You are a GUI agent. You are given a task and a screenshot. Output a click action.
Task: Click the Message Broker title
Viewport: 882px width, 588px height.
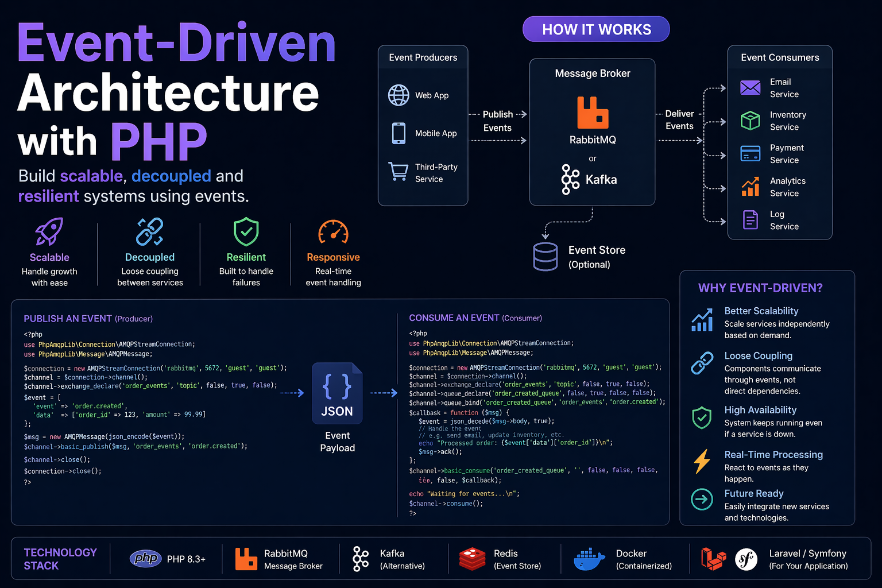point(593,73)
